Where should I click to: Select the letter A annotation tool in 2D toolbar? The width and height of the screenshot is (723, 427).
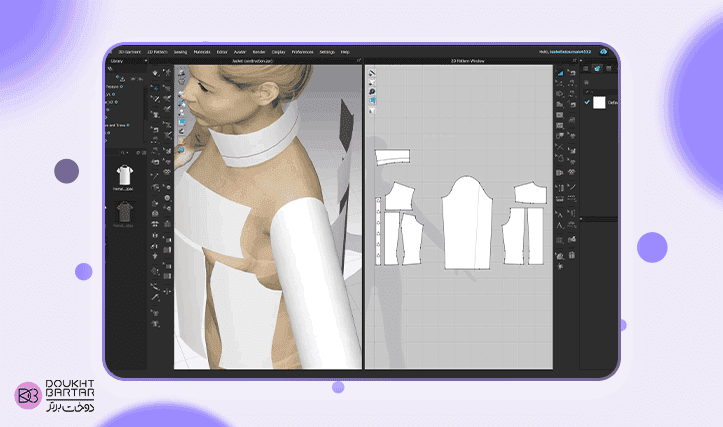coord(559,225)
